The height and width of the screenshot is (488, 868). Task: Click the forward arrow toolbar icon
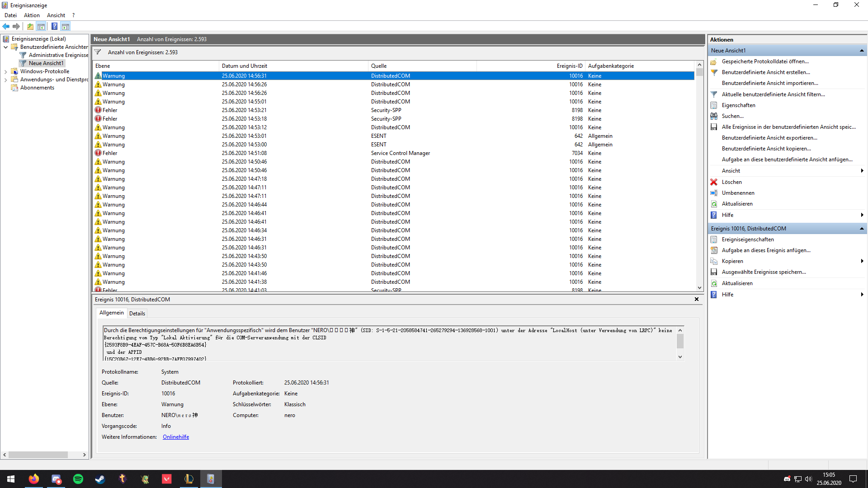[16, 26]
